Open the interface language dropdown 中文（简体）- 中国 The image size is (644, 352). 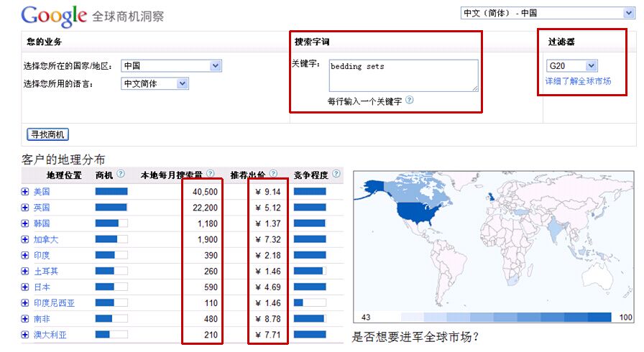tap(548, 13)
